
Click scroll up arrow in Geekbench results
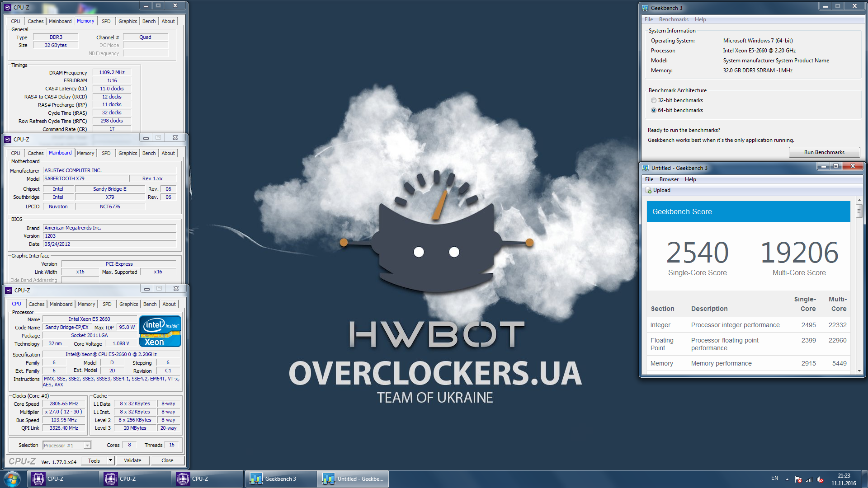click(859, 200)
